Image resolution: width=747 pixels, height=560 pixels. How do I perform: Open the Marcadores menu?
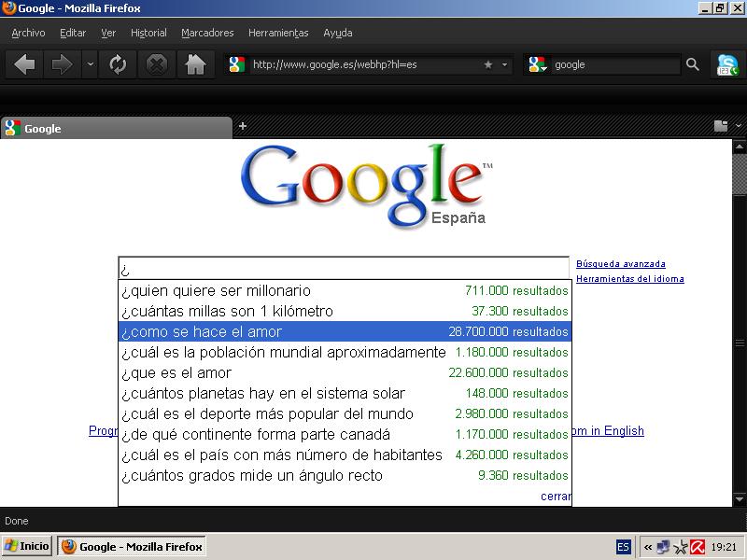207,33
